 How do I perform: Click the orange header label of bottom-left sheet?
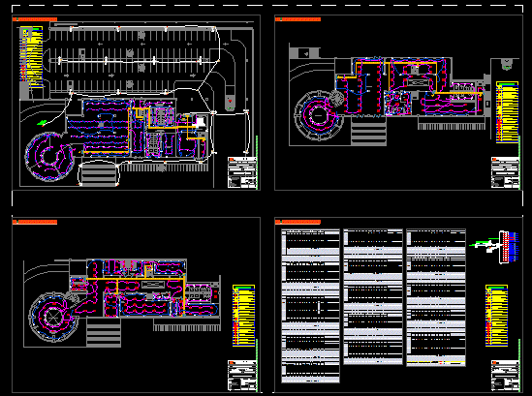[x=35, y=222]
